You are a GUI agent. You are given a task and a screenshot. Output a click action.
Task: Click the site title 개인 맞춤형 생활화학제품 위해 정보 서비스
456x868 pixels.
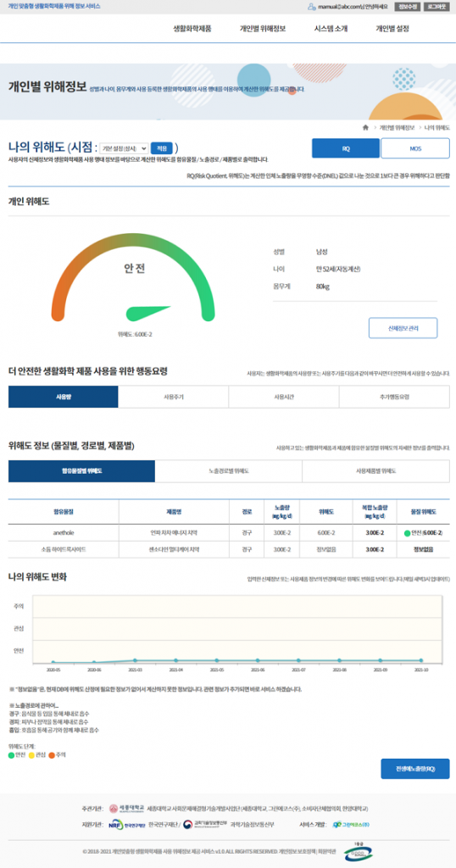click(x=54, y=6)
